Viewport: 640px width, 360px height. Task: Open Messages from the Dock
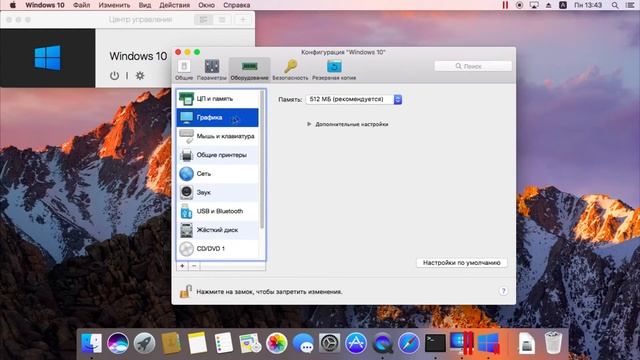point(303,343)
